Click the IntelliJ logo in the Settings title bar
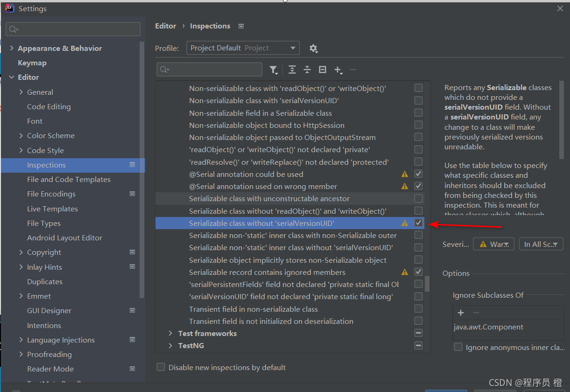Screen dimensions: 570x392 pos(10,8)
